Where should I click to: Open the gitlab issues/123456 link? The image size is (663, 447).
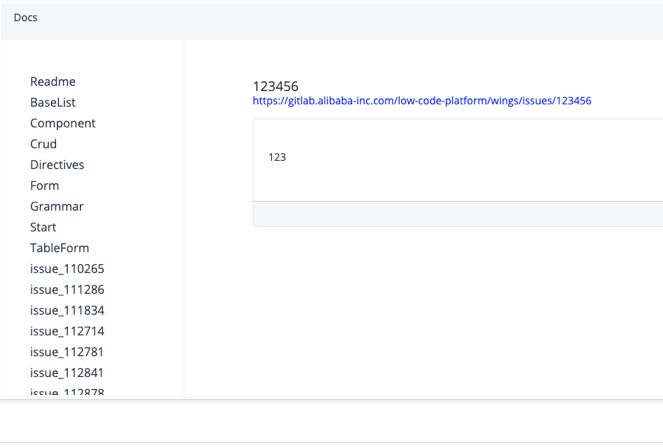[422, 101]
